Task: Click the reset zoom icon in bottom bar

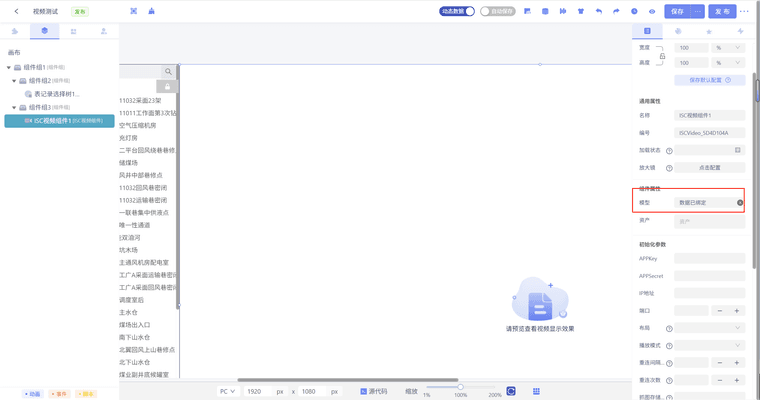Action: 511,391
